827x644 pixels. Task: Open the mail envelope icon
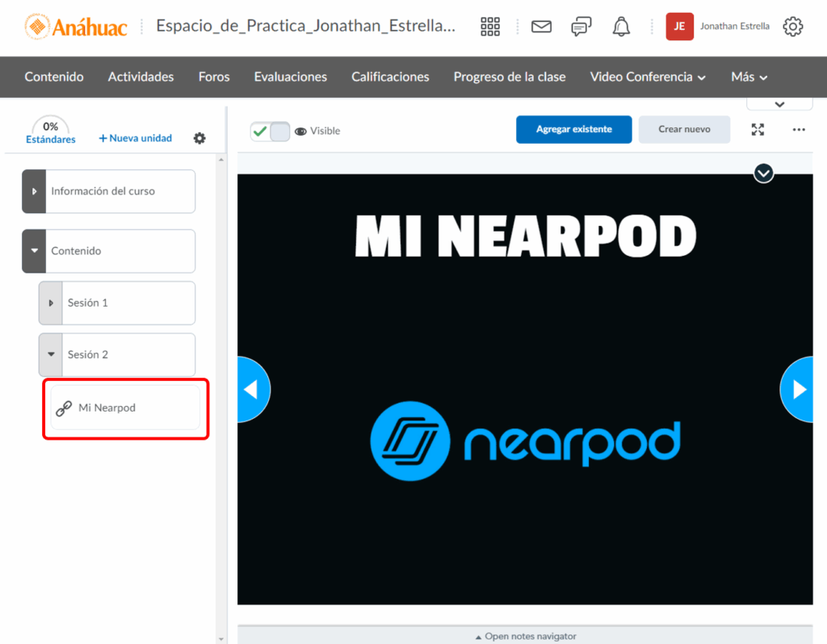point(541,27)
